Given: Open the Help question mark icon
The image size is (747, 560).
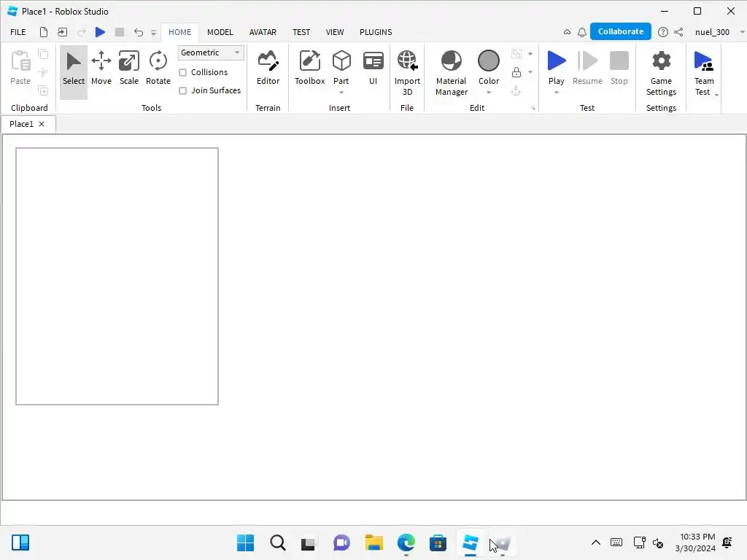Looking at the screenshot, I should (662, 32).
